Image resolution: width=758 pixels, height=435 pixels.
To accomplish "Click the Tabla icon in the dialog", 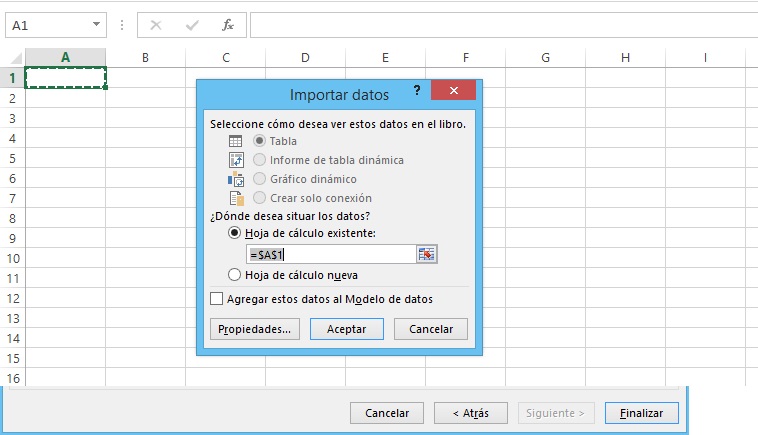I will point(236,141).
